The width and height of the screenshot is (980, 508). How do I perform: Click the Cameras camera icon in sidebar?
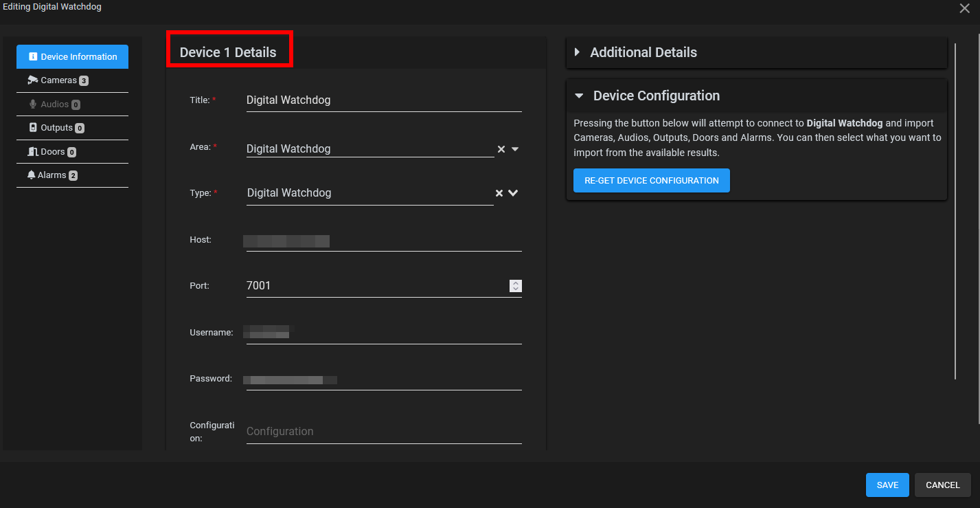(34, 80)
